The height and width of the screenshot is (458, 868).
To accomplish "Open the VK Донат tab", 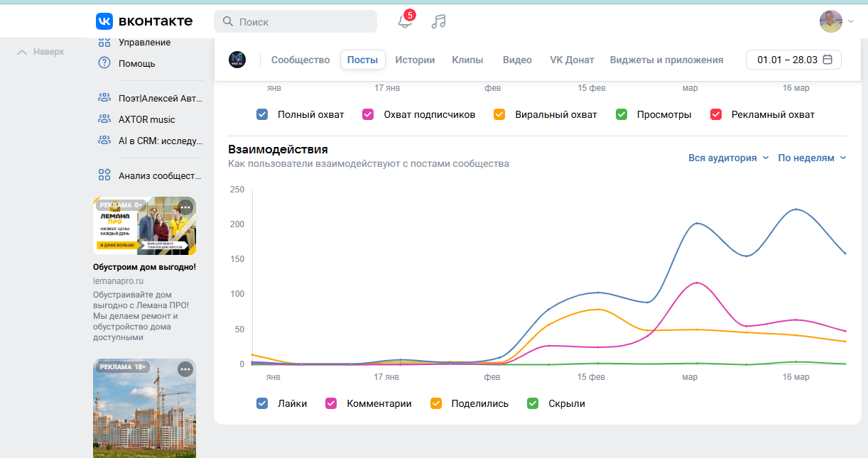I will point(572,60).
